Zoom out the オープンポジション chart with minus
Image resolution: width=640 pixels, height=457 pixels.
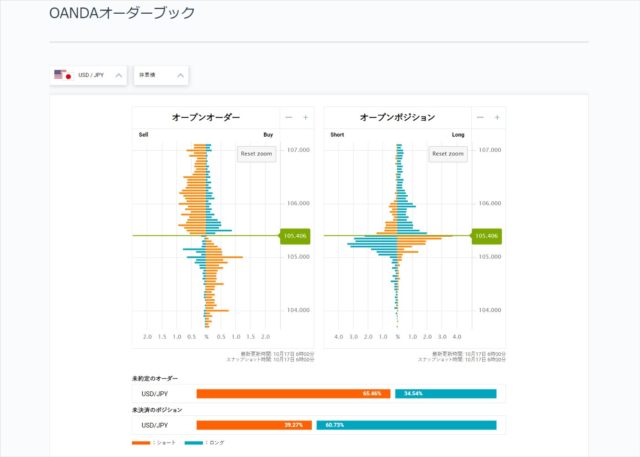[x=480, y=118]
